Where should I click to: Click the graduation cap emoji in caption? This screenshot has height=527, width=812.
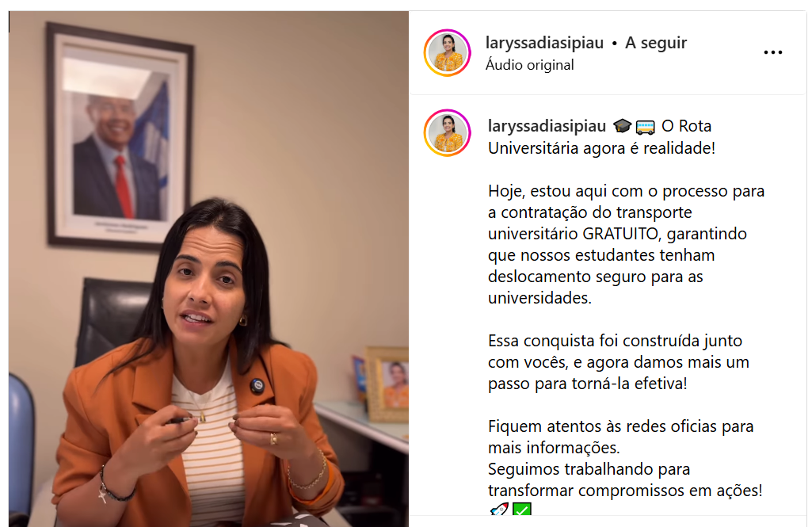click(x=622, y=126)
